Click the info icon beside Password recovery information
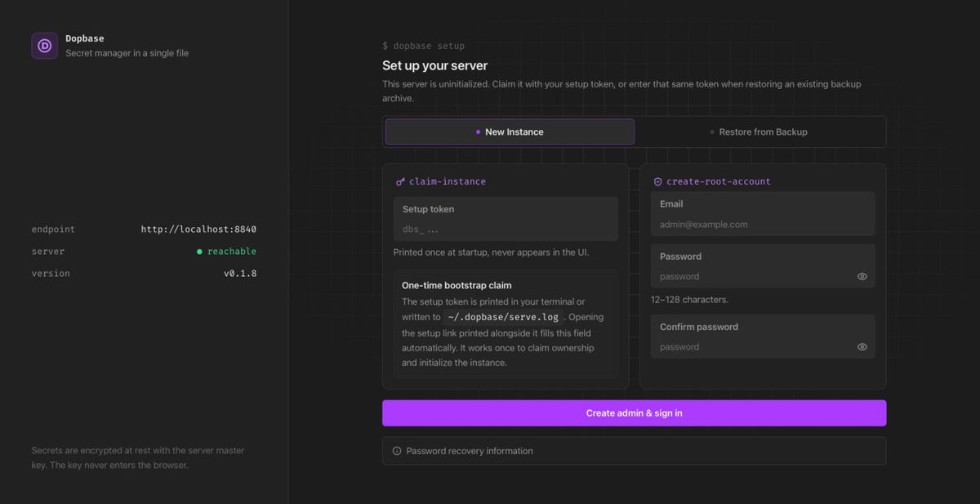The width and height of the screenshot is (980, 504). pyautogui.click(x=397, y=451)
